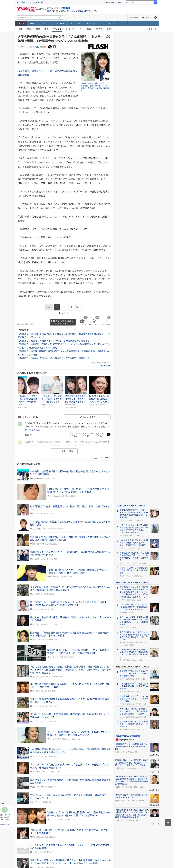
Task: Click the わかりやすい lightbulb reaction icon
Action: [94, 321]
